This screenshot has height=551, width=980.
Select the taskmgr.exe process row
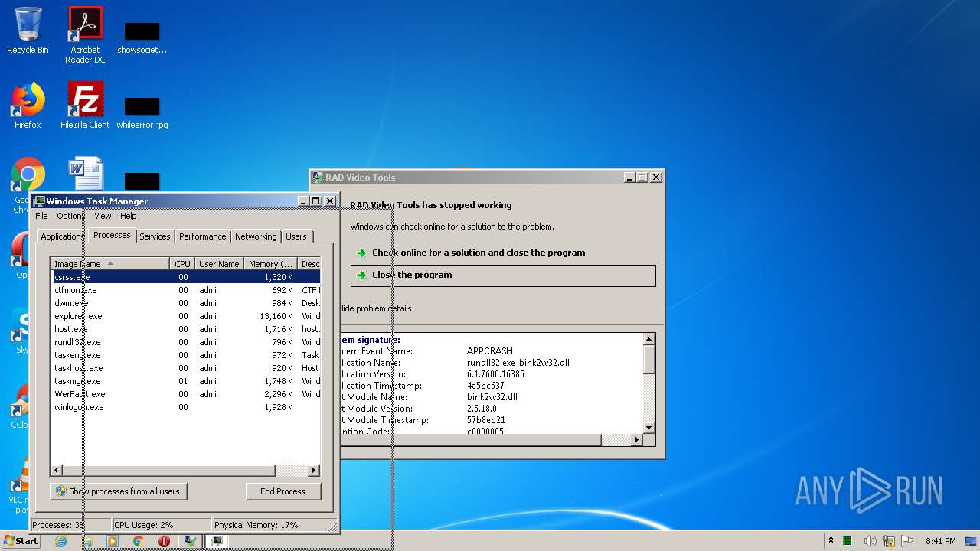pos(185,381)
